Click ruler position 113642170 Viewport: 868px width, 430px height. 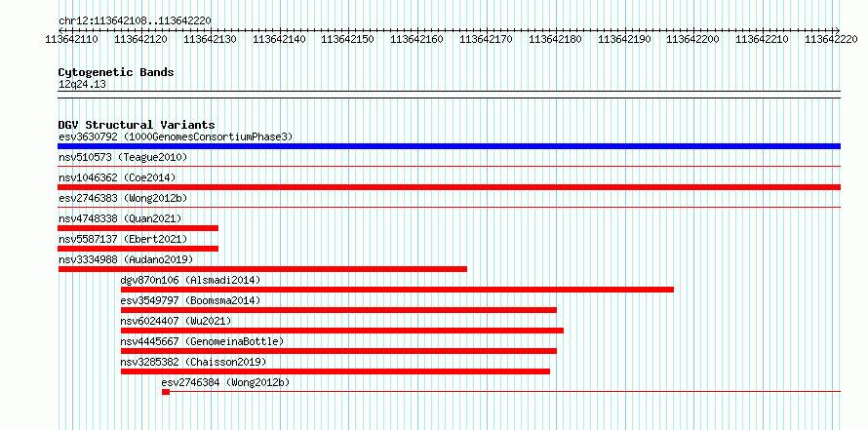coord(487,39)
